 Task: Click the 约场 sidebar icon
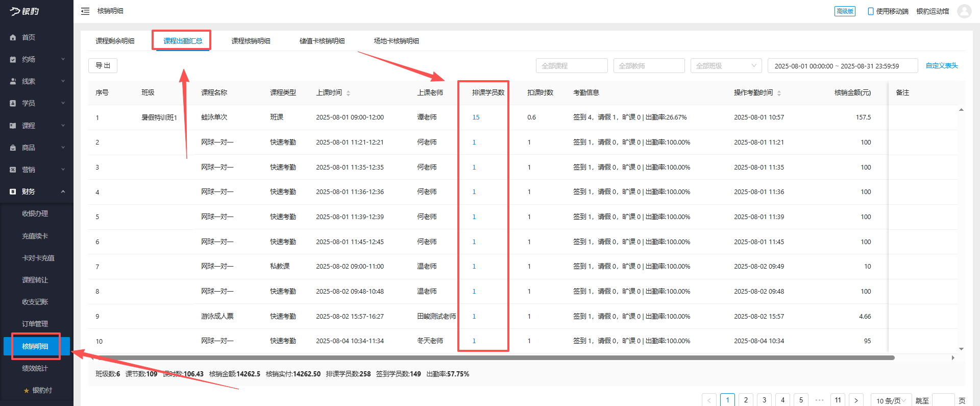click(x=13, y=59)
